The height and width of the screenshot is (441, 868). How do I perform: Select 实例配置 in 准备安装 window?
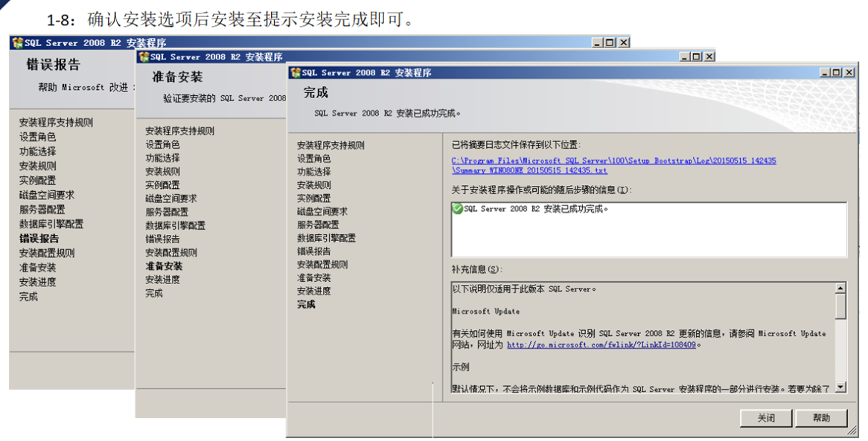pyautogui.click(x=162, y=185)
